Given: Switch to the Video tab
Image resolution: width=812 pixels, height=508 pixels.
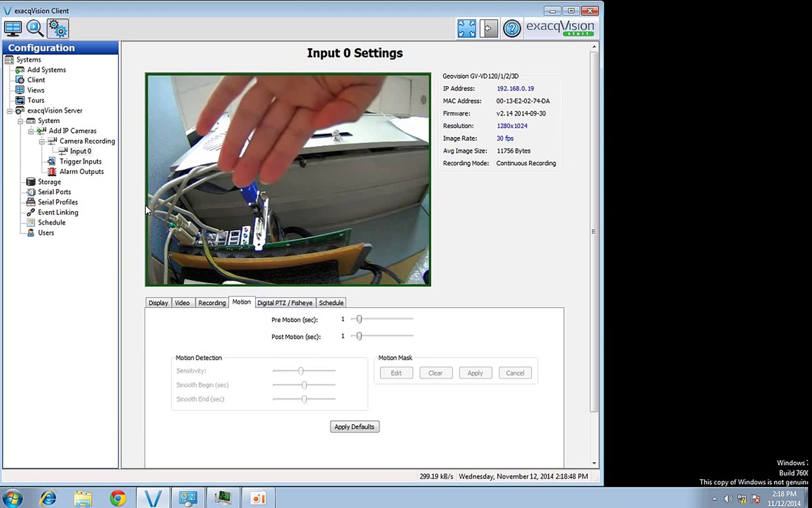Looking at the screenshot, I should coord(182,303).
